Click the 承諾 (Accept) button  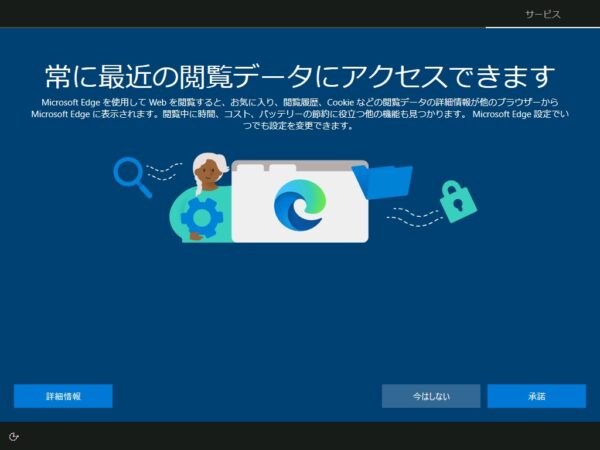tap(536, 396)
